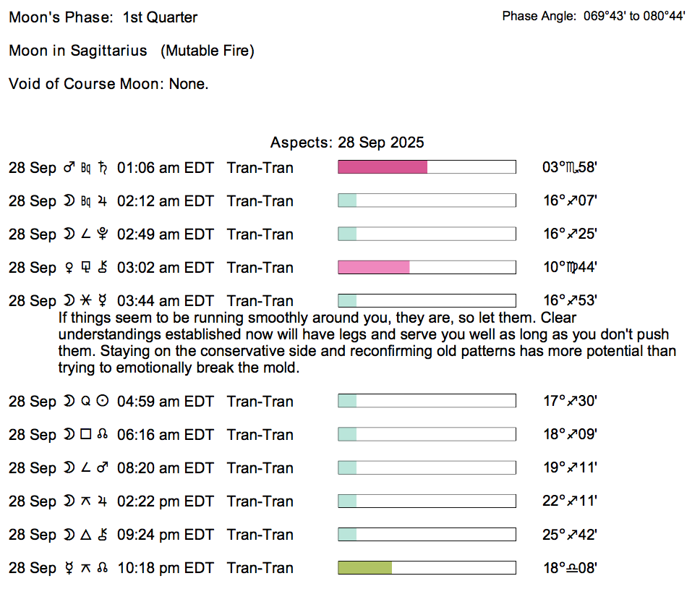This screenshot has width=700, height=589.
Task: Click the Mars glyph in the 01:06 am aspect
Action: 70,168
